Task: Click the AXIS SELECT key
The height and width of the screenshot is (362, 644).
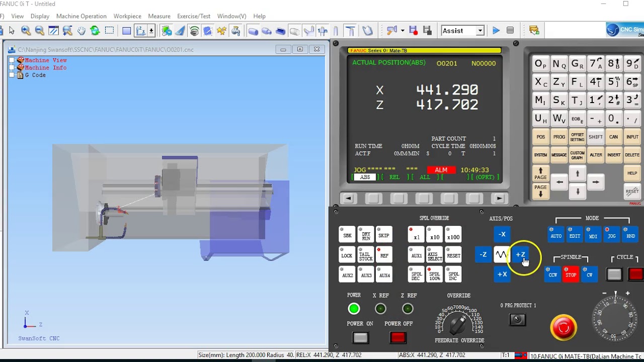Action: tap(435, 254)
